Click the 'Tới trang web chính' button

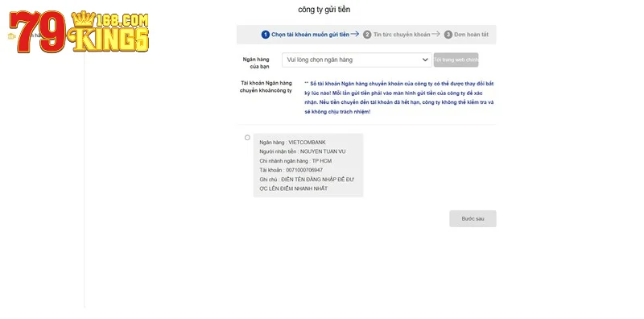[456, 60]
